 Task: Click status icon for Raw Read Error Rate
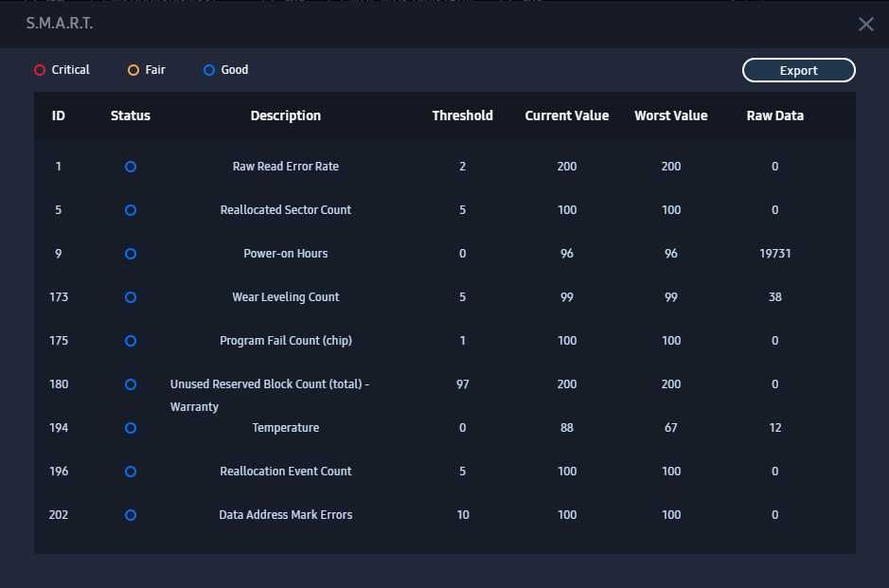pos(131,167)
